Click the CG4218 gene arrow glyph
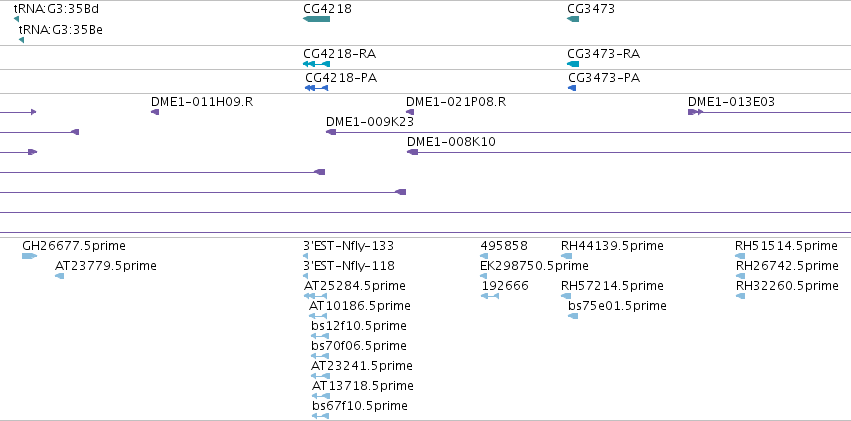This screenshot has width=851, height=421. point(316,20)
